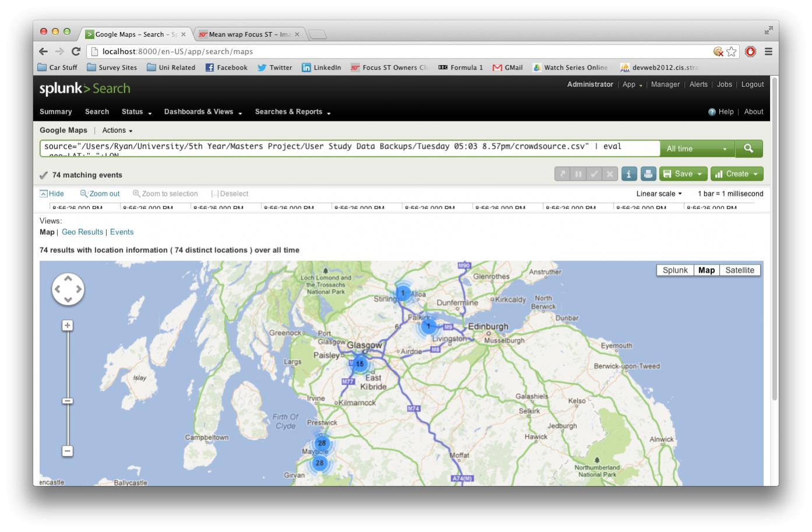Click the map zoom-in plus button
The image size is (812, 532).
coord(68,325)
